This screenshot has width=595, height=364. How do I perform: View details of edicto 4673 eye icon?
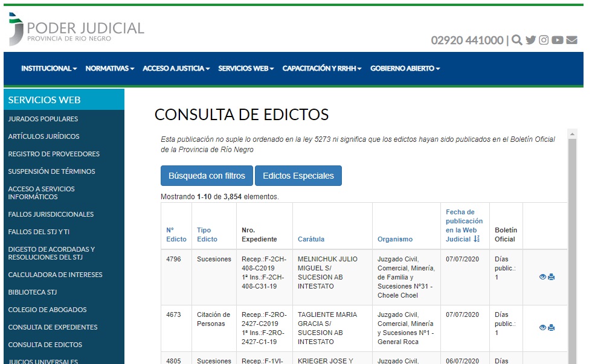pyautogui.click(x=542, y=328)
